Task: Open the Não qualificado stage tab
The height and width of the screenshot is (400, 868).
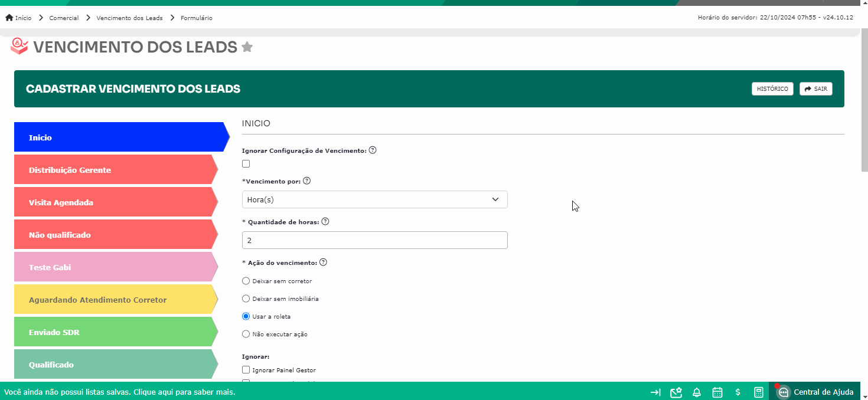Action: coord(116,235)
